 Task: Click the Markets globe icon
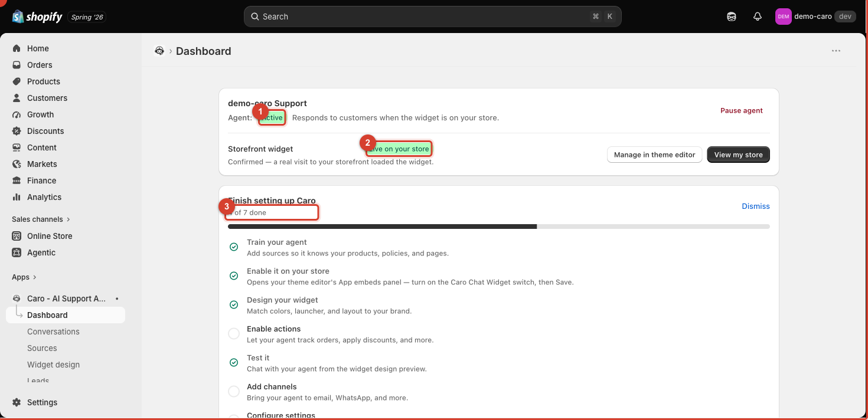(17, 164)
